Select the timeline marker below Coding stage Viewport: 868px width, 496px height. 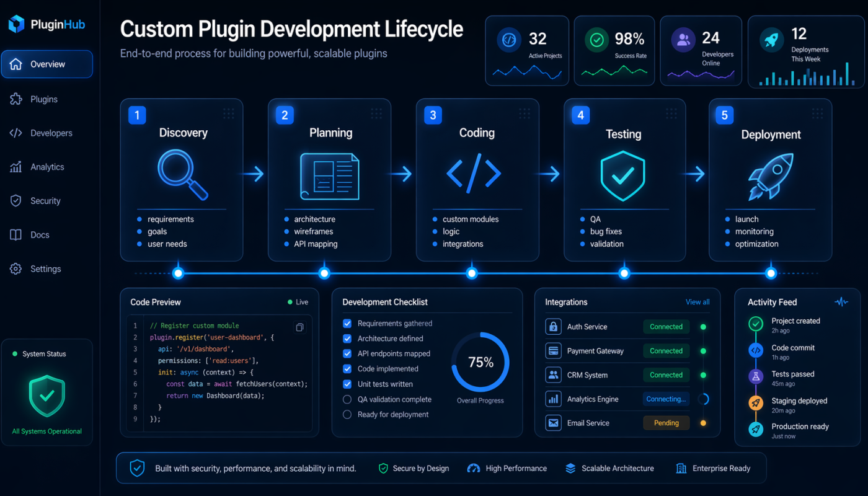tap(472, 272)
